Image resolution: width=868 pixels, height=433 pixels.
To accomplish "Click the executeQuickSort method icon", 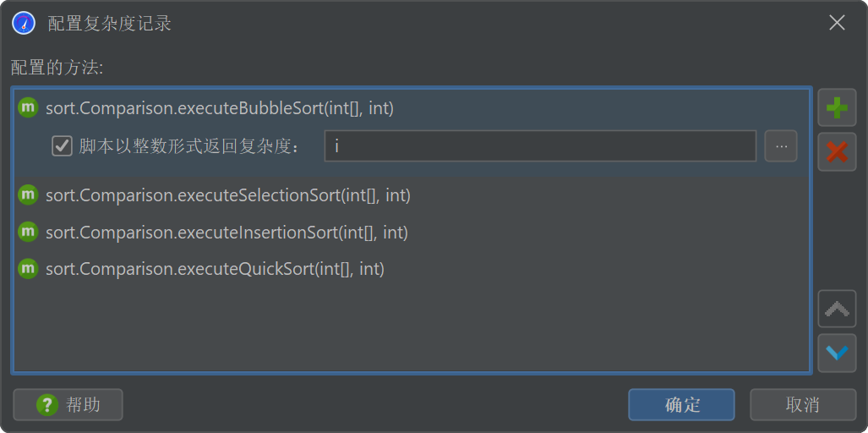I will pyautogui.click(x=28, y=269).
